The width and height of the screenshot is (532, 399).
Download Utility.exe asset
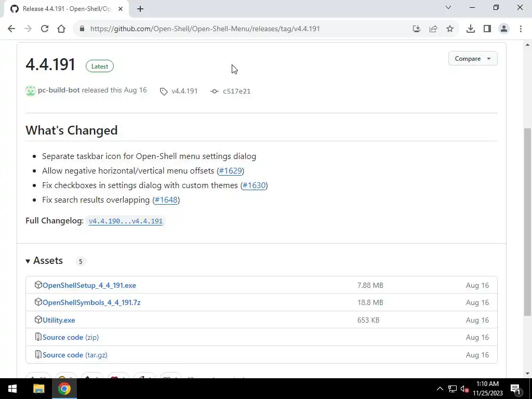[59, 320]
